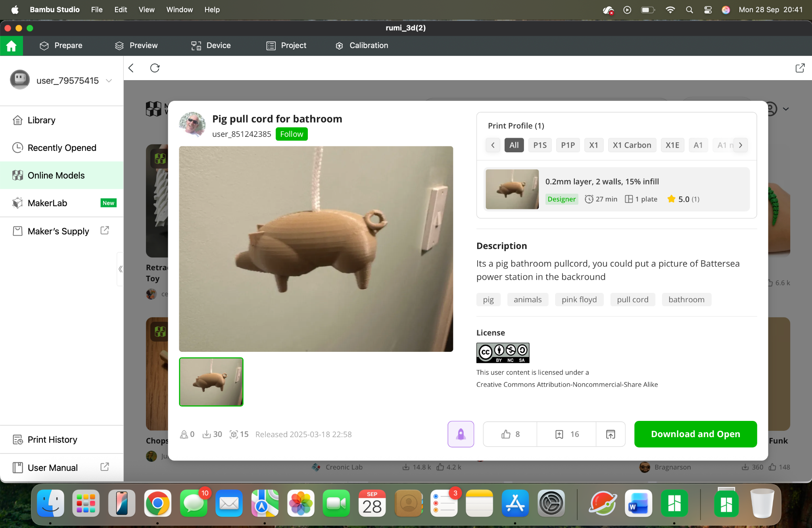Viewport: 812px width, 528px height.
Task: Open the User Manual link
Action: coord(62,468)
